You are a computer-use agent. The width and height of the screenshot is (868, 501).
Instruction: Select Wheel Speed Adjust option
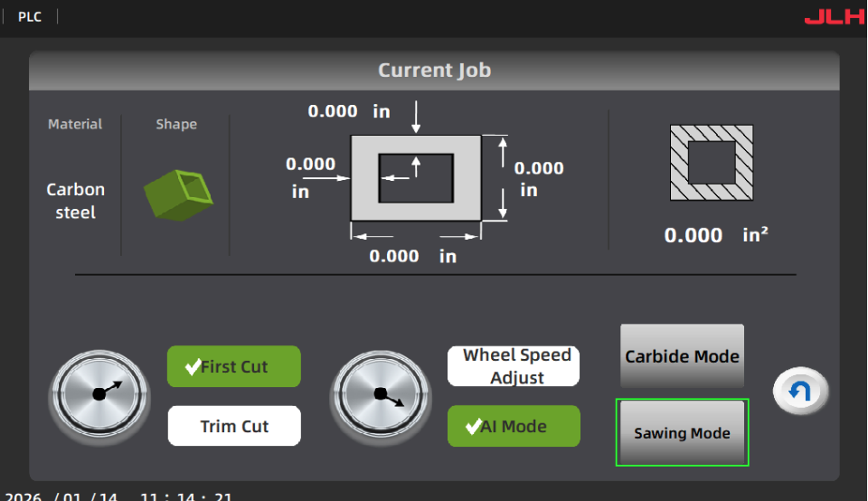click(514, 366)
